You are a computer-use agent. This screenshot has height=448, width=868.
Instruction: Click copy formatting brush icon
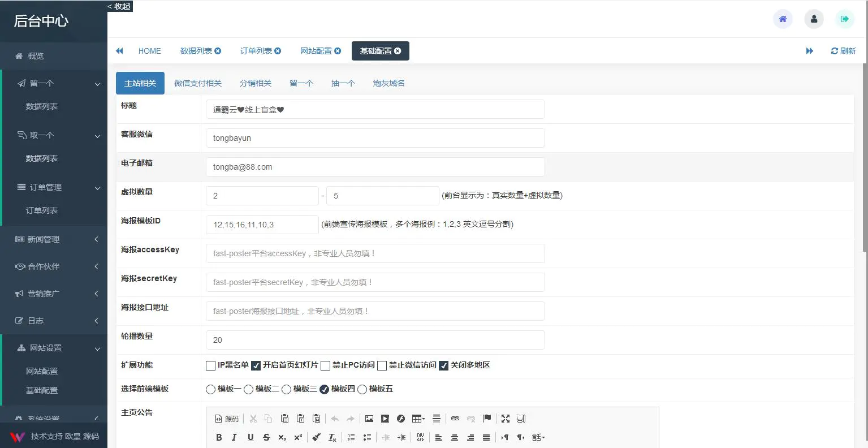tap(317, 437)
